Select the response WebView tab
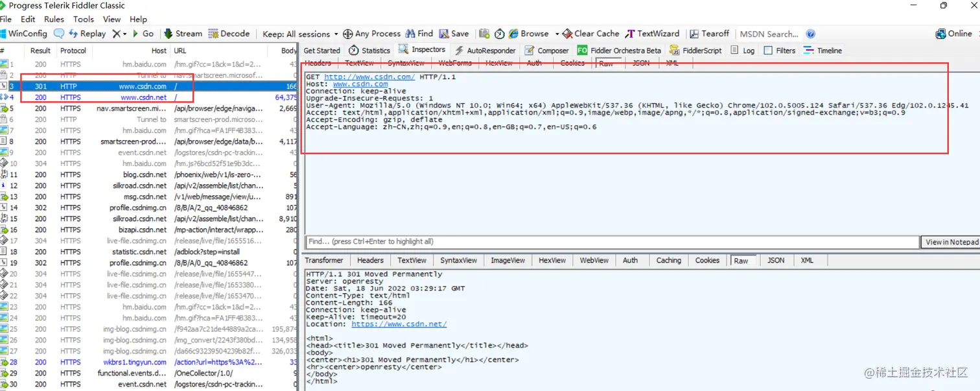The height and width of the screenshot is (391, 980). (x=594, y=260)
